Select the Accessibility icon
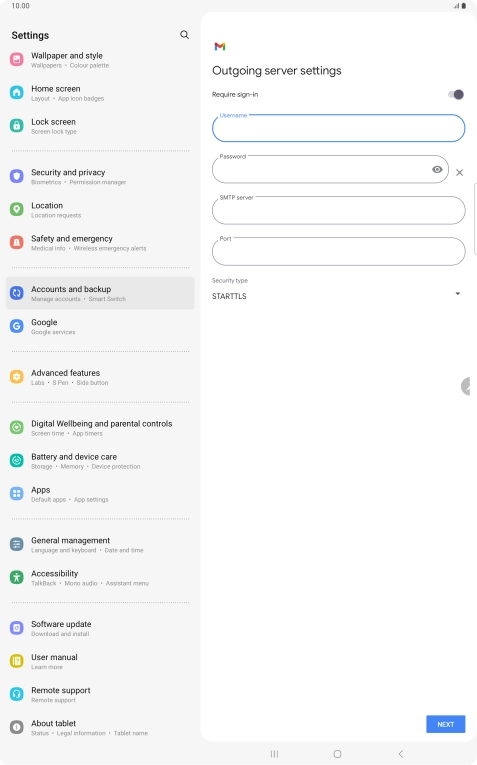This screenshot has height=765, width=477. [x=17, y=578]
